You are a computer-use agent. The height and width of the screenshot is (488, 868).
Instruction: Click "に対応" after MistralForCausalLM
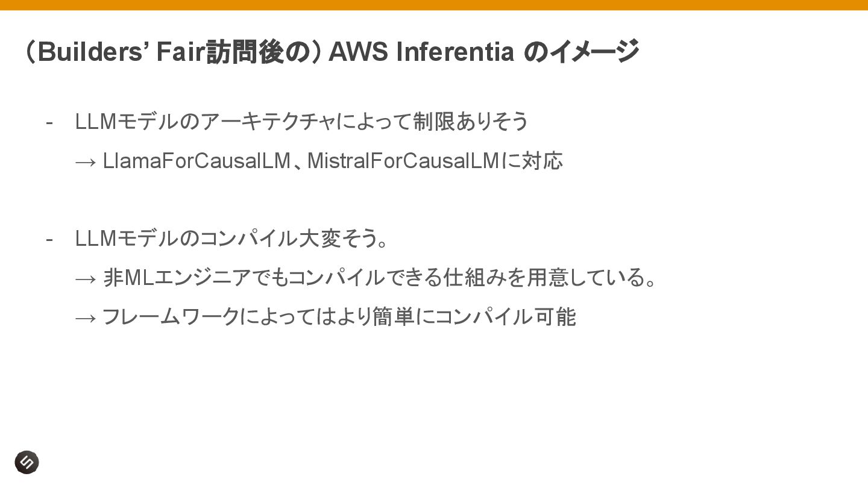(532, 161)
